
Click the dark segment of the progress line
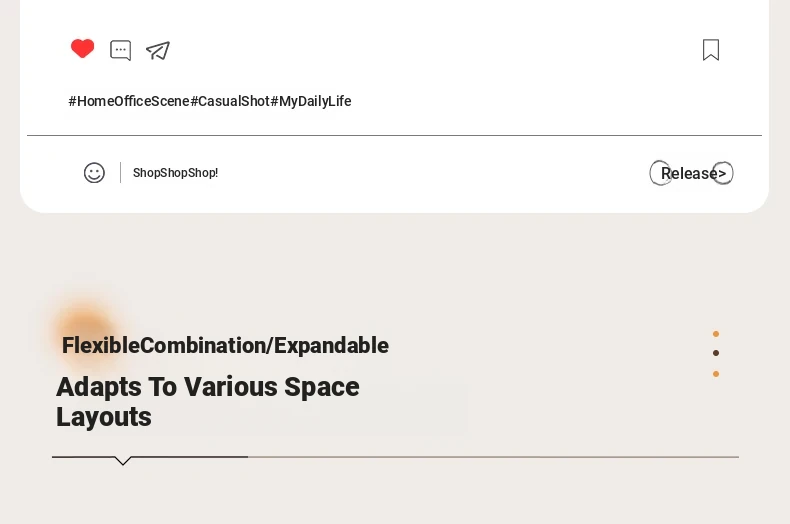tap(150, 457)
